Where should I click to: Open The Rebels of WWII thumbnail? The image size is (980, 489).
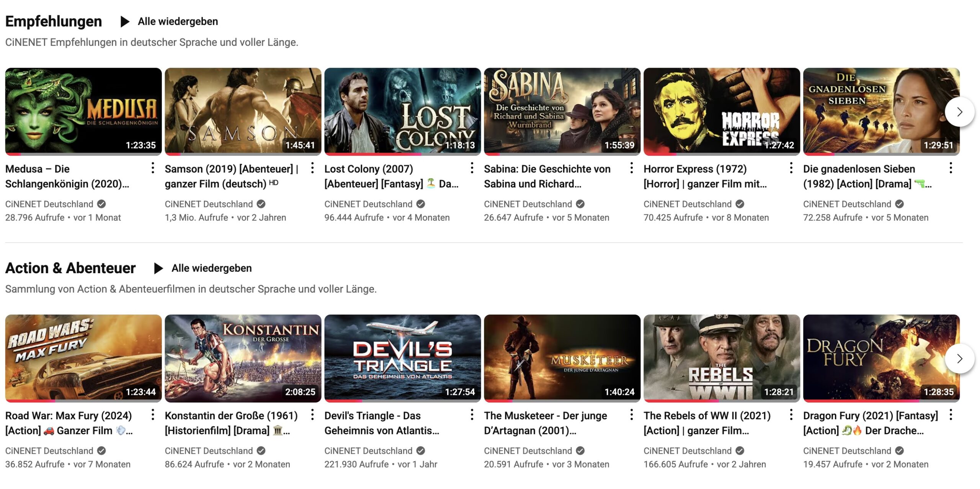(722, 359)
